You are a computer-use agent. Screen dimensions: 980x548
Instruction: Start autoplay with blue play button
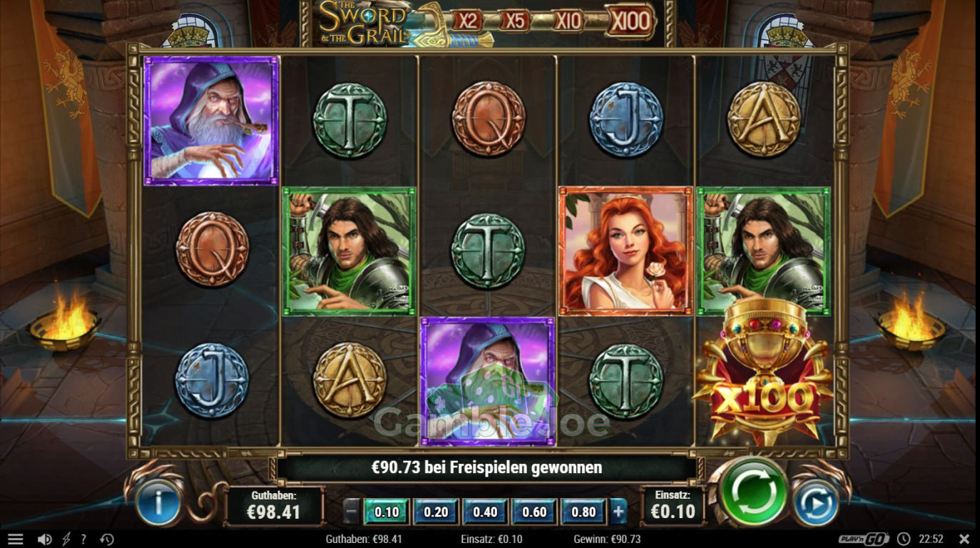[x=816, y=504]
